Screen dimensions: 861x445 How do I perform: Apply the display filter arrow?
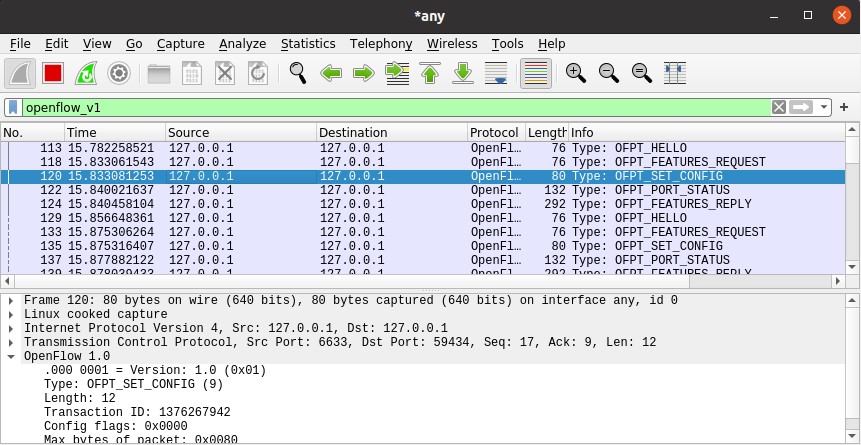tap(801, 107)
